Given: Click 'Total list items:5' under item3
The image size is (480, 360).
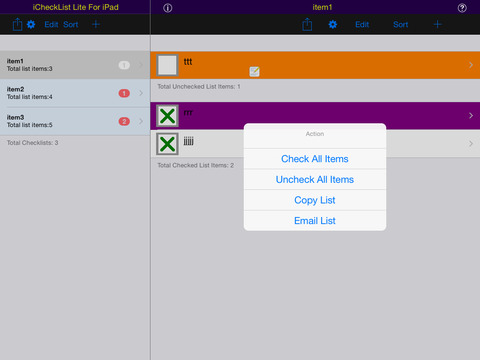Looking at the screenshot, I should point(30,125).
